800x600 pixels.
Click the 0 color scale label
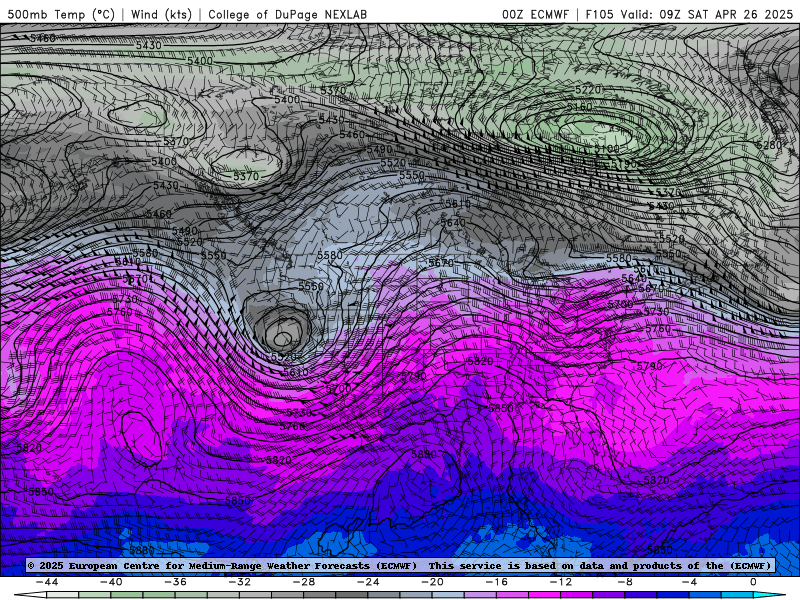(x=753, y=582)
